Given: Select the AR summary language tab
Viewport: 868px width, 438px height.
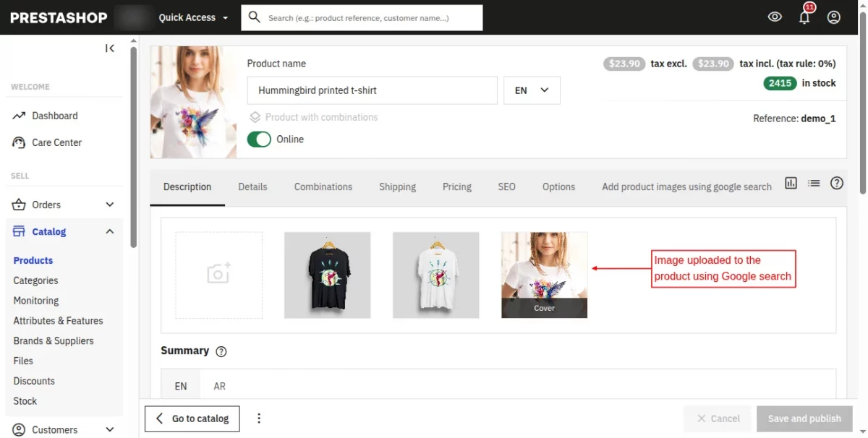Looking at the screenshot, I should click(220, 386).
